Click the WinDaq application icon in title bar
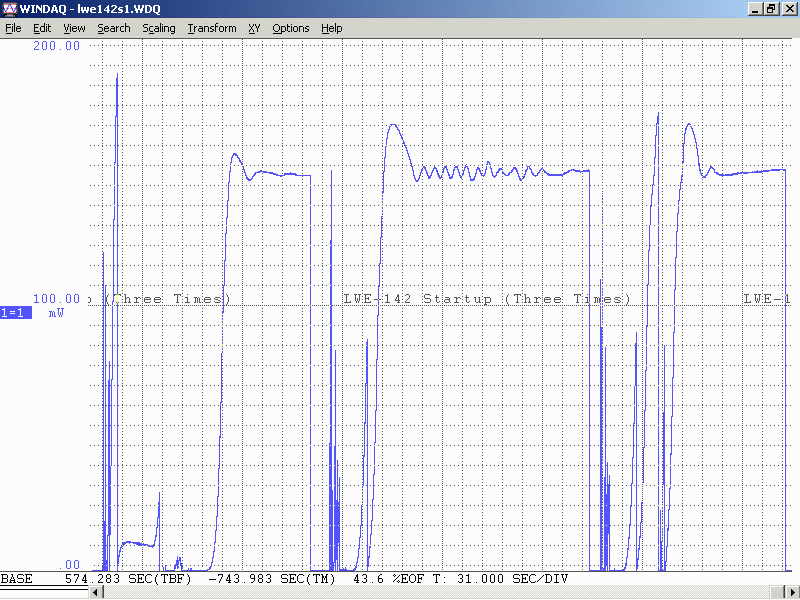This screenshot has width=800, height=600. click(x=9, y=9)
